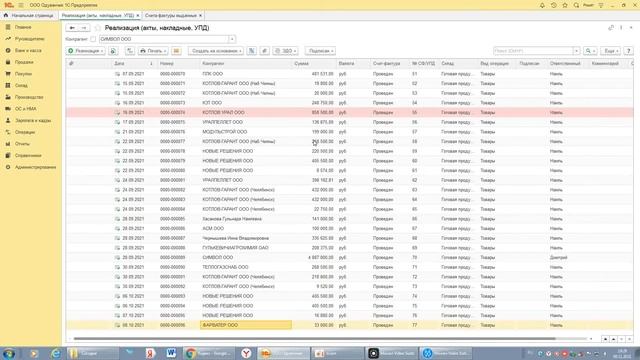Sort by the Дата column header

click(133, 63)
